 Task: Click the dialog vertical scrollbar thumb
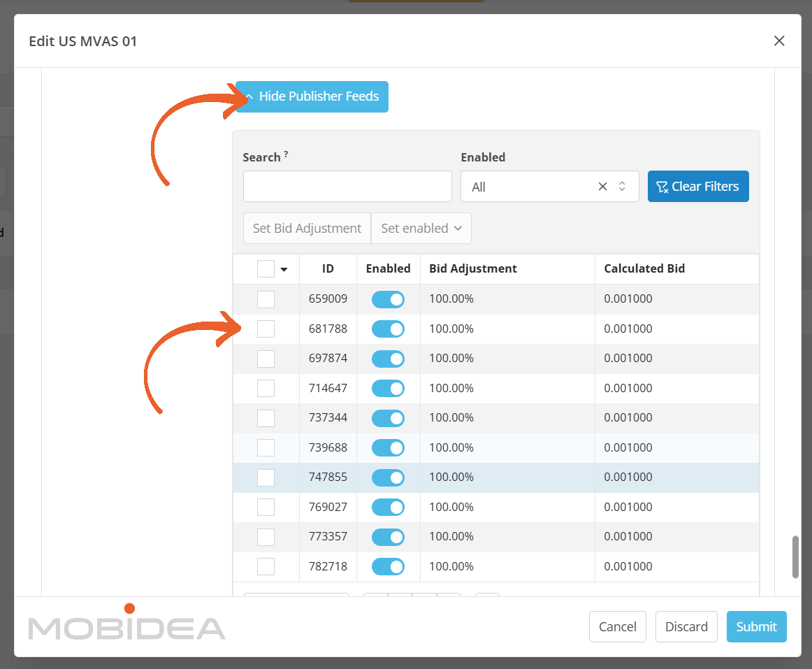pos(795,556)
